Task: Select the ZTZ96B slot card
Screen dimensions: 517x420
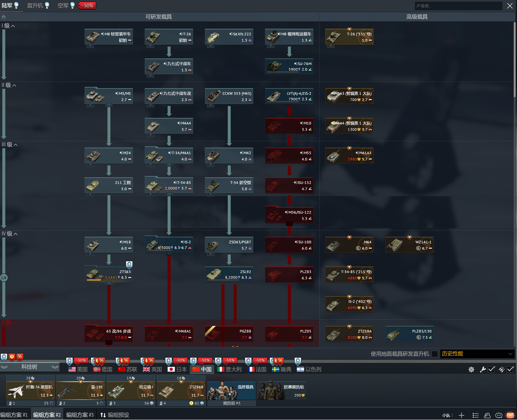Action: pyautogui.click(x=181, y=390)
